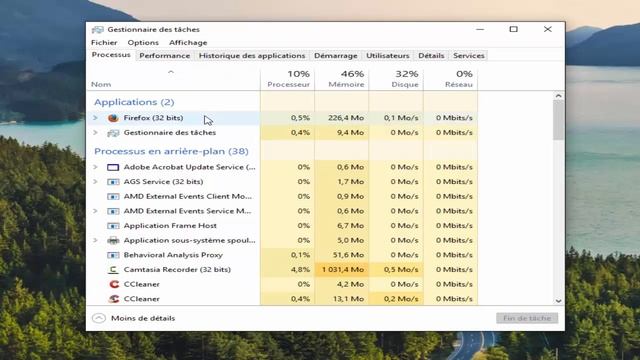Click the CCleaner icon using 4,2 Mo

point(114,284)
